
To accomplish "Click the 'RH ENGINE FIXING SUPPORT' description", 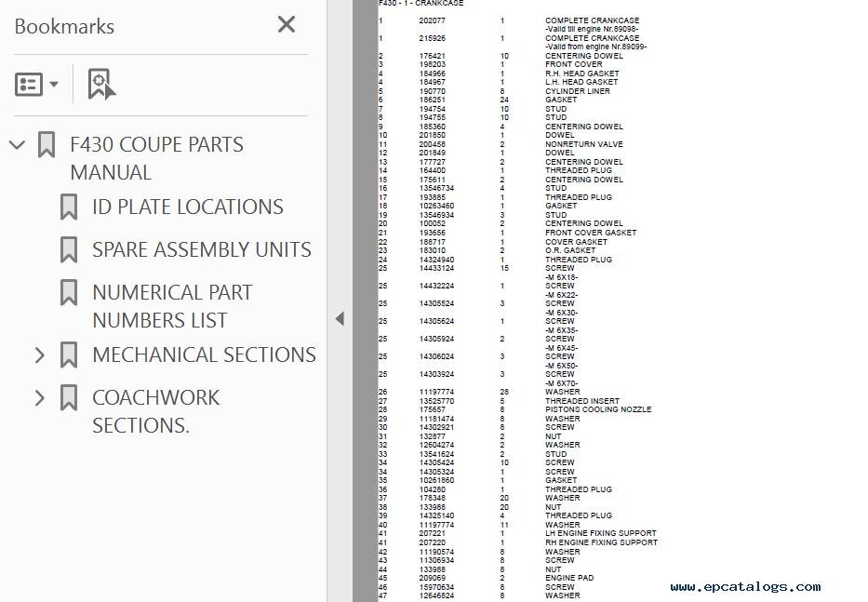I will click(601, 542).
